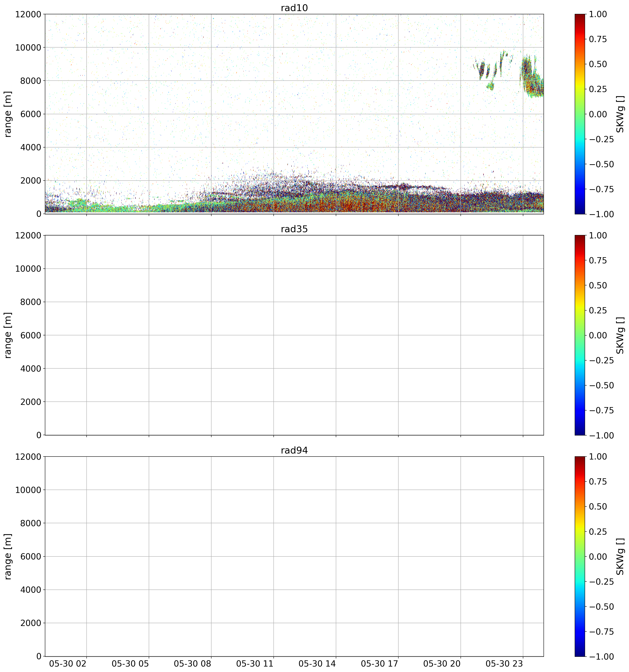
Task: Click the 8000 range tick of rad94
Action: [31, 524]
